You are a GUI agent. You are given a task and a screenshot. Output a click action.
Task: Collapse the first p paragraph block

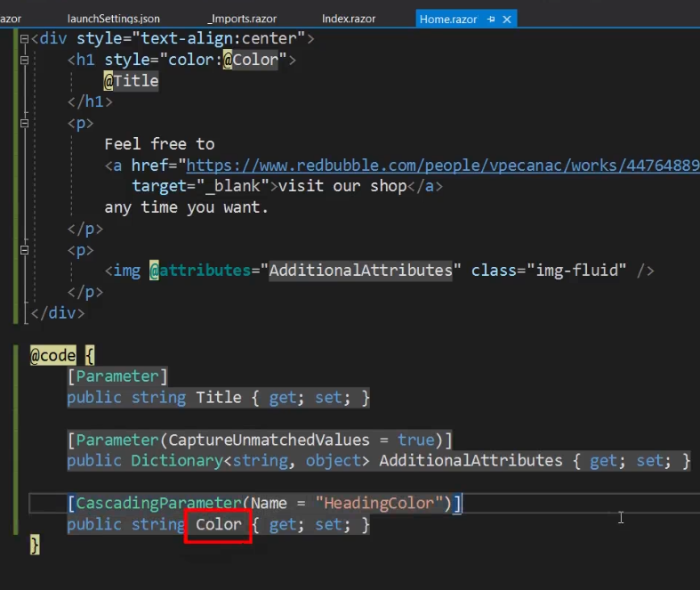tap(25, 124)
